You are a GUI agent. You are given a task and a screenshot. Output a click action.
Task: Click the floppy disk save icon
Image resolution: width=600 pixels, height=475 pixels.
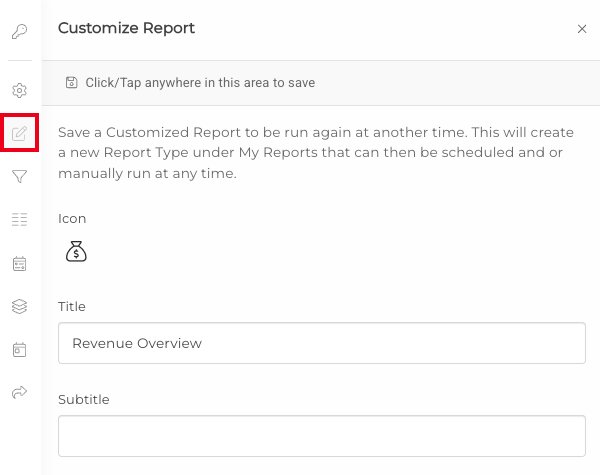coord(72,83)
